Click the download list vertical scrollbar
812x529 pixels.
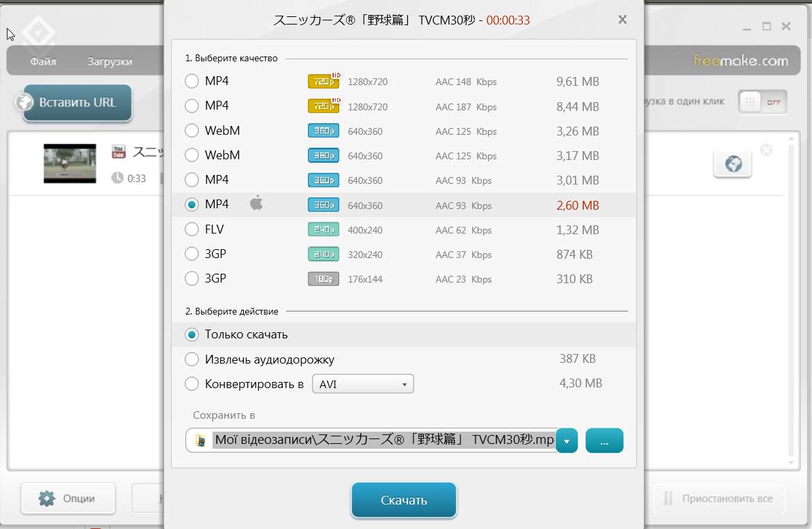791,300
